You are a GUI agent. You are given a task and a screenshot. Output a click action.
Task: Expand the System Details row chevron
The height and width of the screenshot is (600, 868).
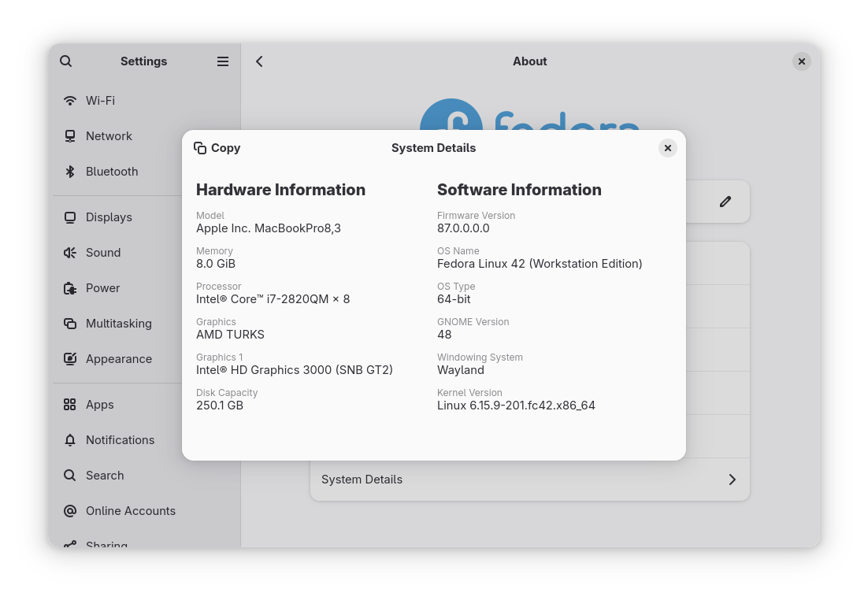[732, 480]
